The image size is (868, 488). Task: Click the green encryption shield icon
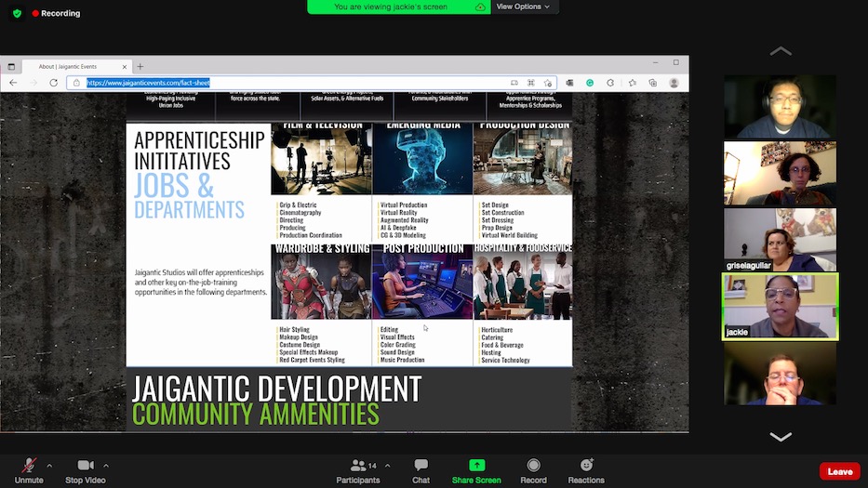pos(17,13)
